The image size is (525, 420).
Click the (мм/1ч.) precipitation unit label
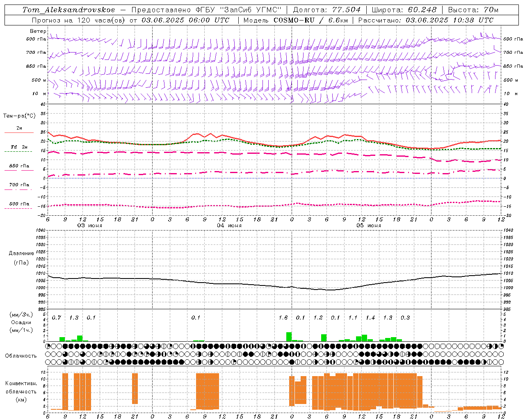pos(21,330)
